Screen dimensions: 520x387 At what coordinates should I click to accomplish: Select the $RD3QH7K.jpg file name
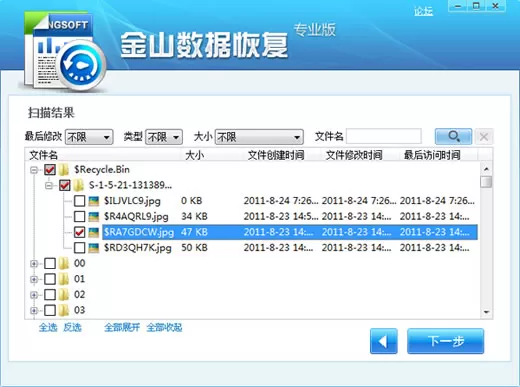tap(138, 248)
